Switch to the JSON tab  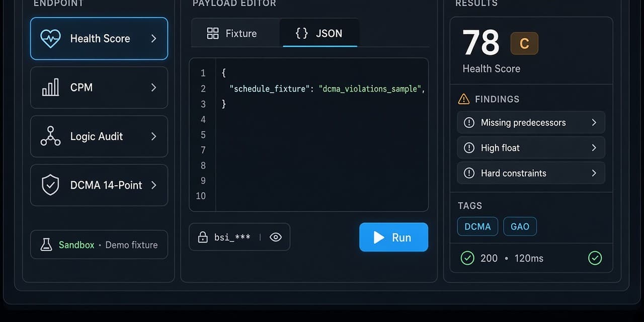click(x=319, y=33)
